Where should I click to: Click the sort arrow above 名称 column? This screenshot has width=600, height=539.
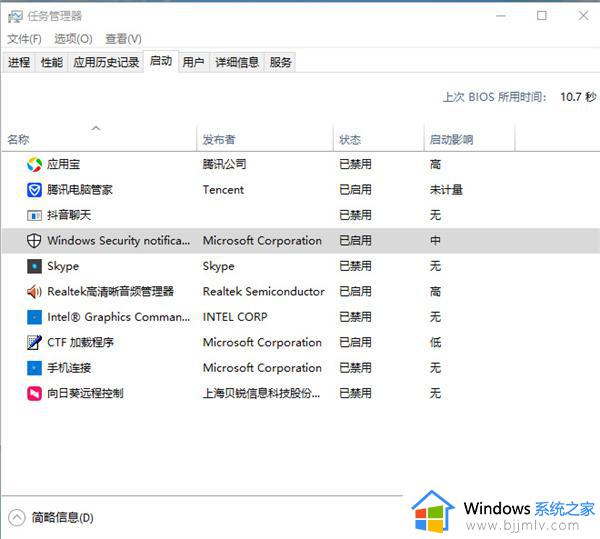(x=96, y=128)
